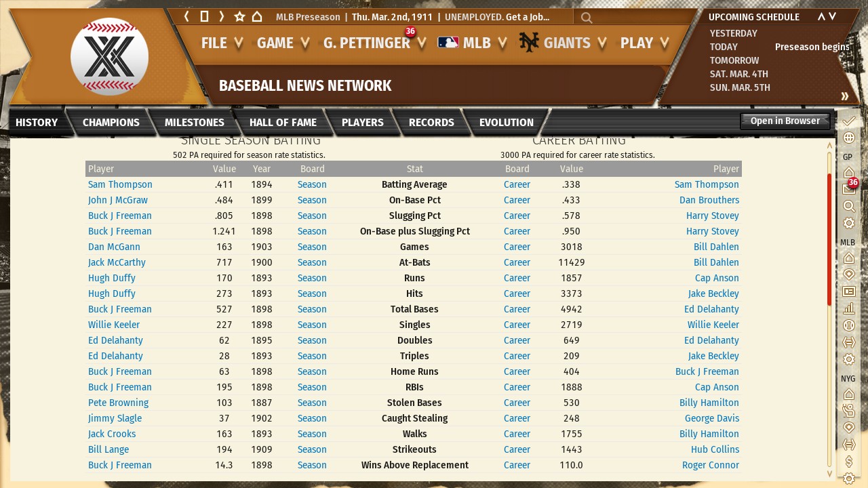The image size is (868, 488).
Task: Expand the PLAY dropdown menu
Action: (644, 43)
